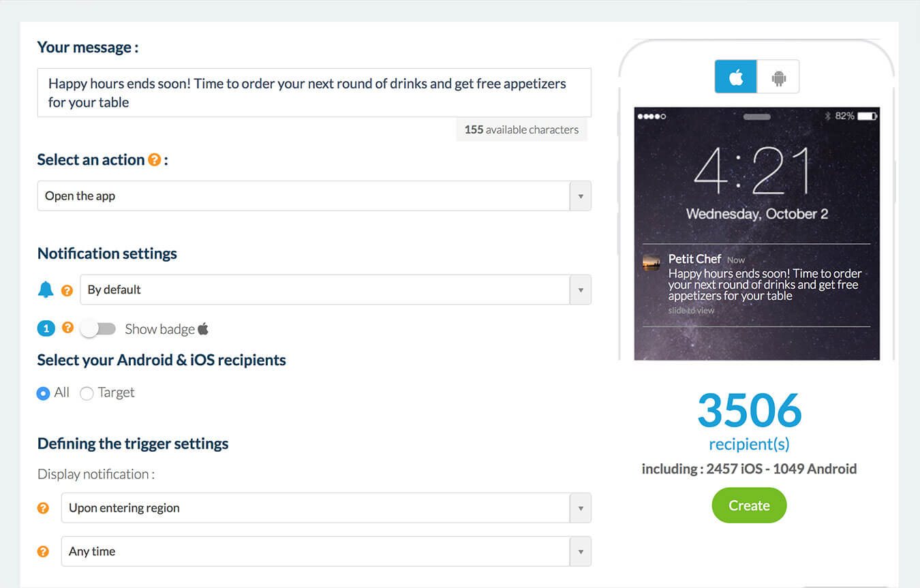This screenshot has width=920, height=588.
Task: Click help icon next to Show badge toggle
Action: (x=67, y=328)
